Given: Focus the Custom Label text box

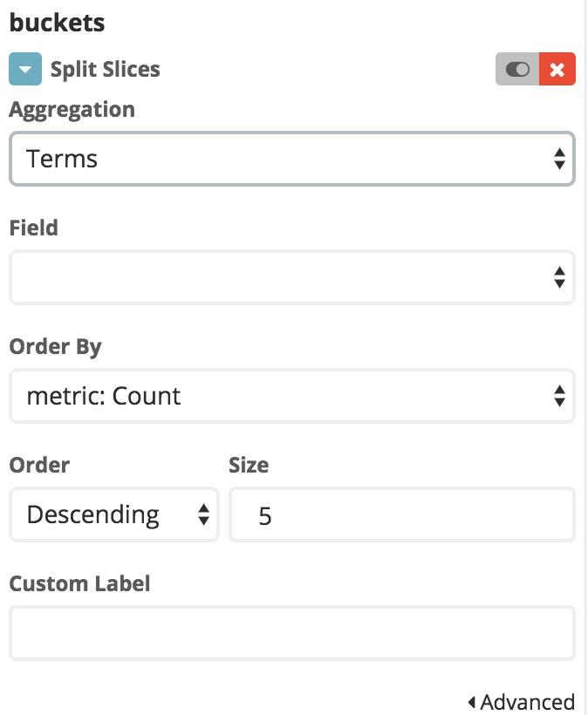Looking at the screenshot, I should [291, 633].
